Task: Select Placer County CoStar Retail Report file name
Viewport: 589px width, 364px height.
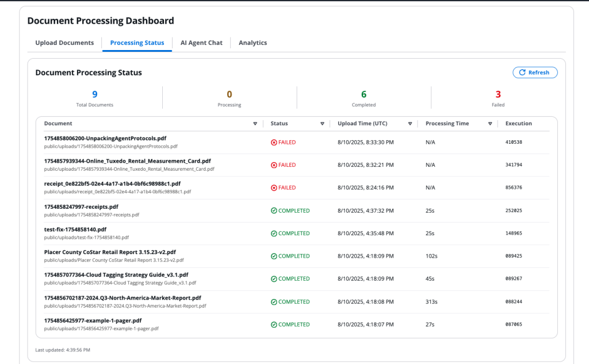Action: click(110, 252)
